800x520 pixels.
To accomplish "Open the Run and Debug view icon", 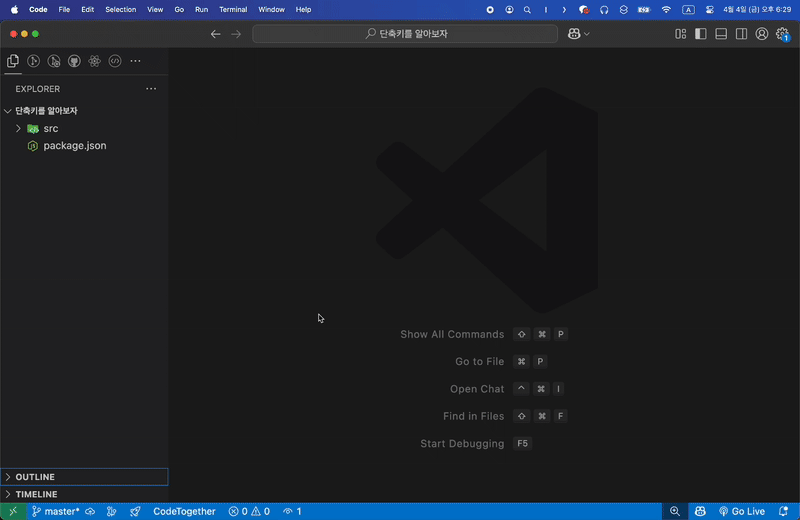I will [54, 61].
